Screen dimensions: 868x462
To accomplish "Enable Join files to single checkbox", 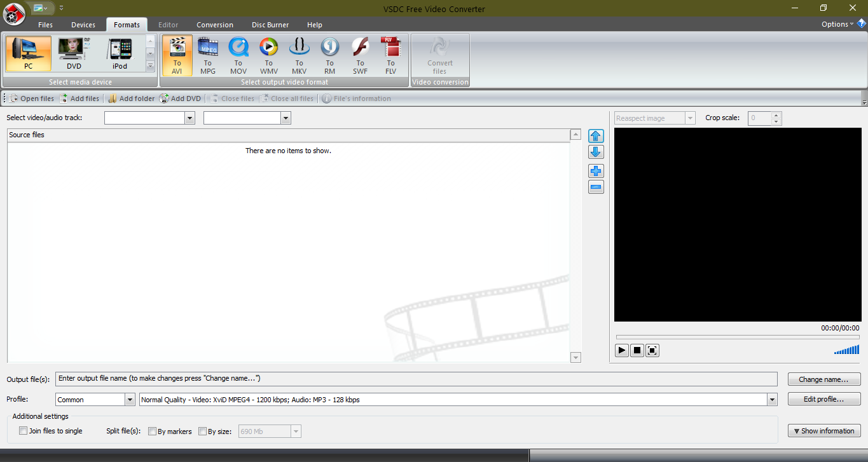I will click(24, 431).
